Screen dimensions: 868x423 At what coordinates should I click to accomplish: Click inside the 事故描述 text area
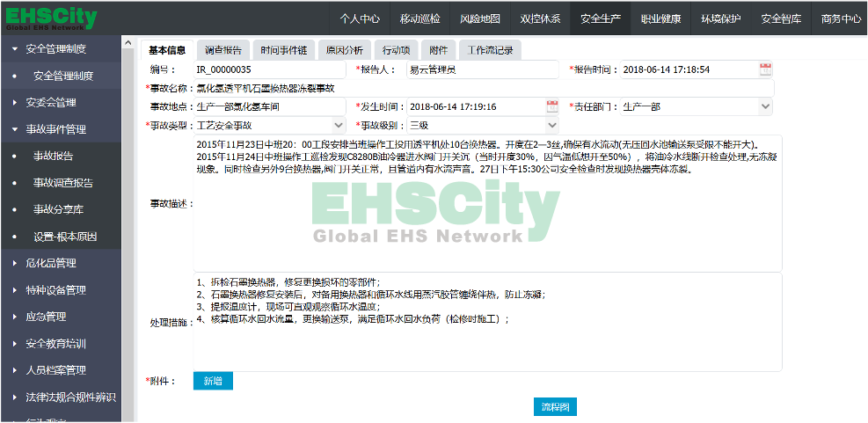487,203
